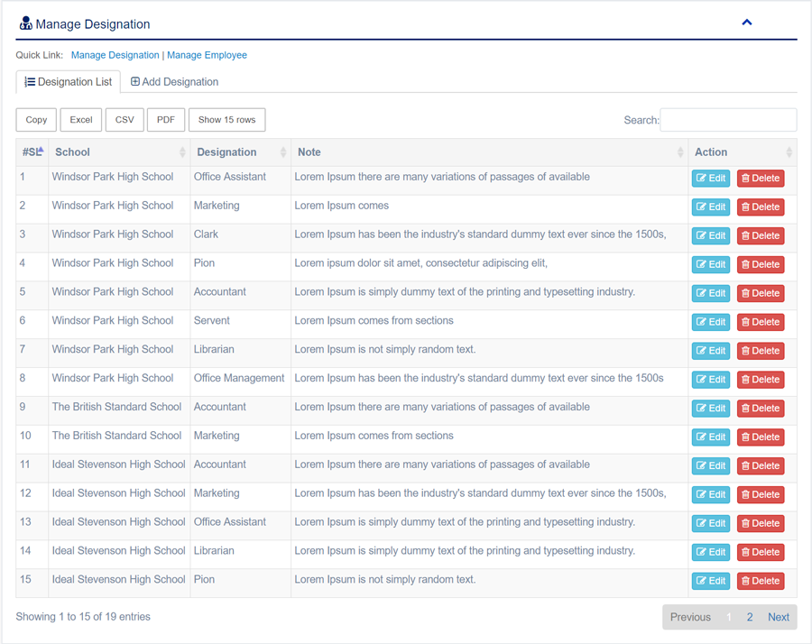Export table with the Excel button
This screenshot has width=812, height=644.
(x=81, y=120)
